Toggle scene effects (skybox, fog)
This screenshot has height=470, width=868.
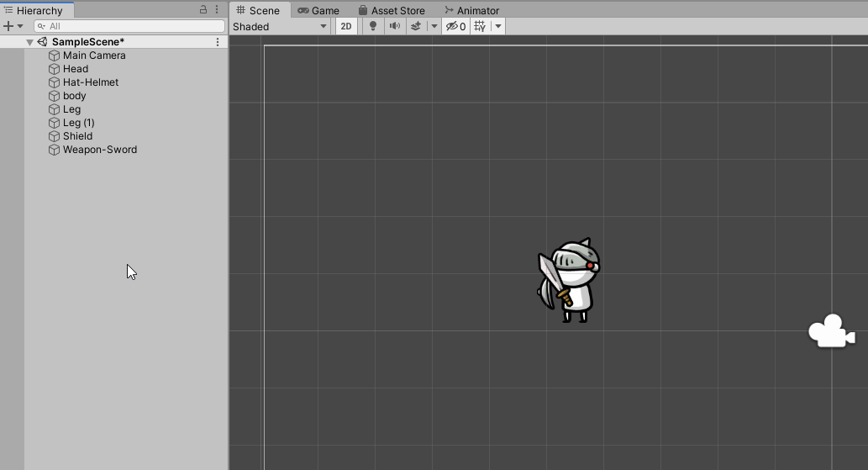point(416,26)
